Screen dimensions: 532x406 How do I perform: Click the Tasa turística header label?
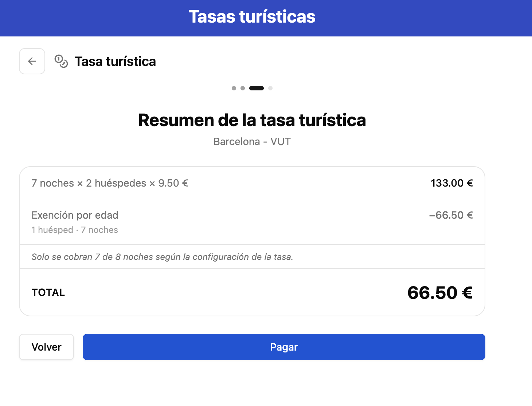[115, 61]
